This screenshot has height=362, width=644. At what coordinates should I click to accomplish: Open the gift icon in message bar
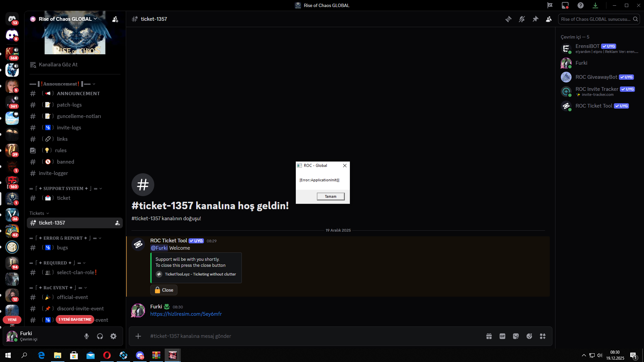click(x=489, y=336)
